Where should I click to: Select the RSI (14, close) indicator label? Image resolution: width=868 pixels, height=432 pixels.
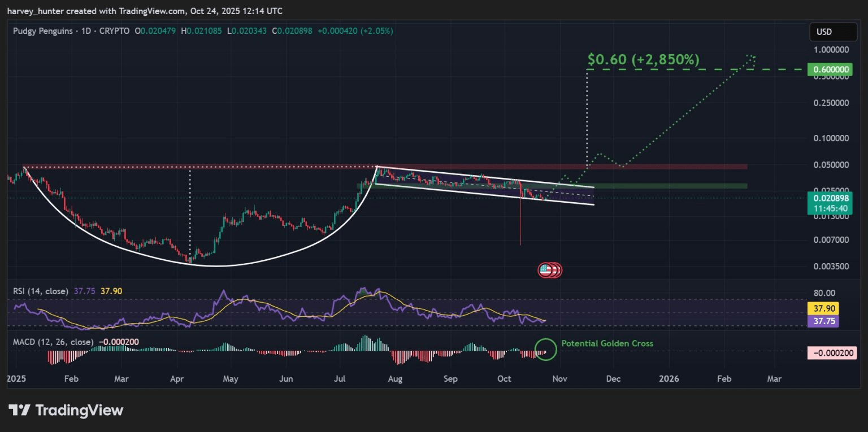pos(41,291)
